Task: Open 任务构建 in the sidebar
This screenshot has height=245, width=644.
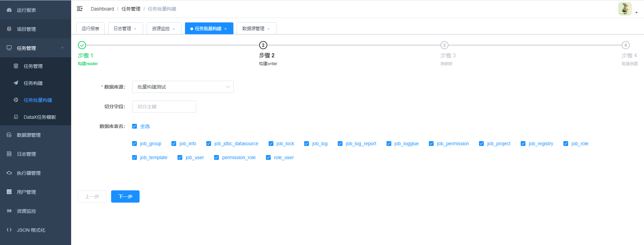Action: (x=36, y=83)
